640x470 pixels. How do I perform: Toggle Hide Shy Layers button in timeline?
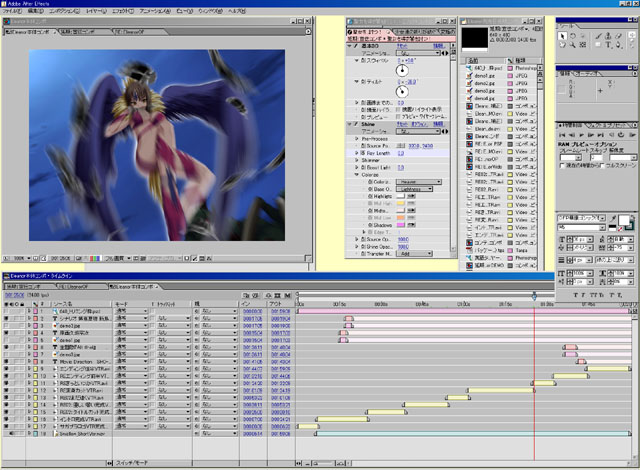click(269, 295)
